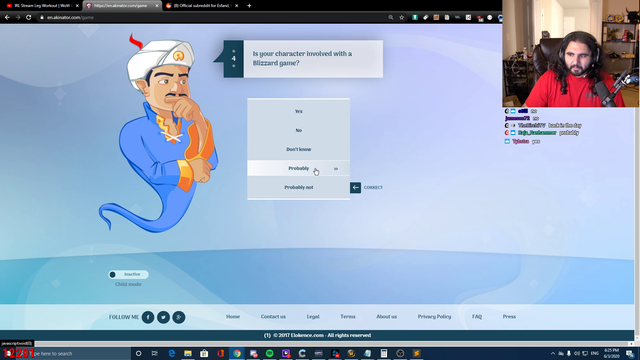640x360 pixels.
Task: Go back in browser history
Action: pos(7,17)
